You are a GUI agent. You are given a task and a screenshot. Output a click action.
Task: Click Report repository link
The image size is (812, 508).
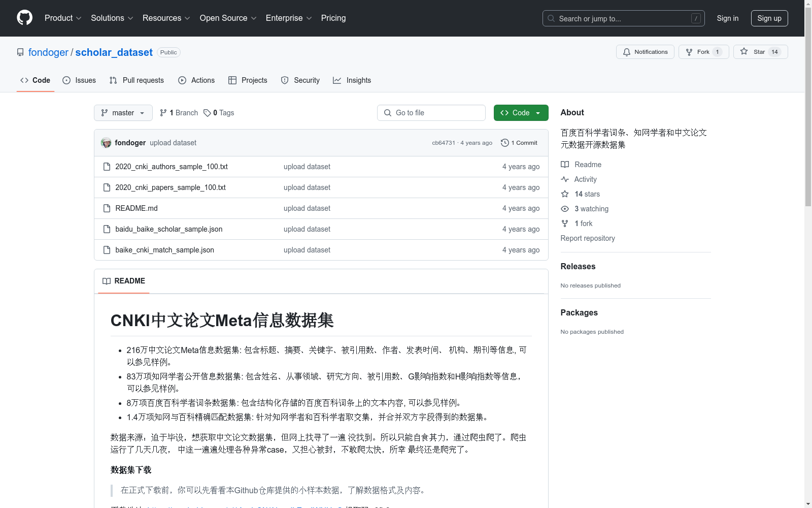coord(588,238)
